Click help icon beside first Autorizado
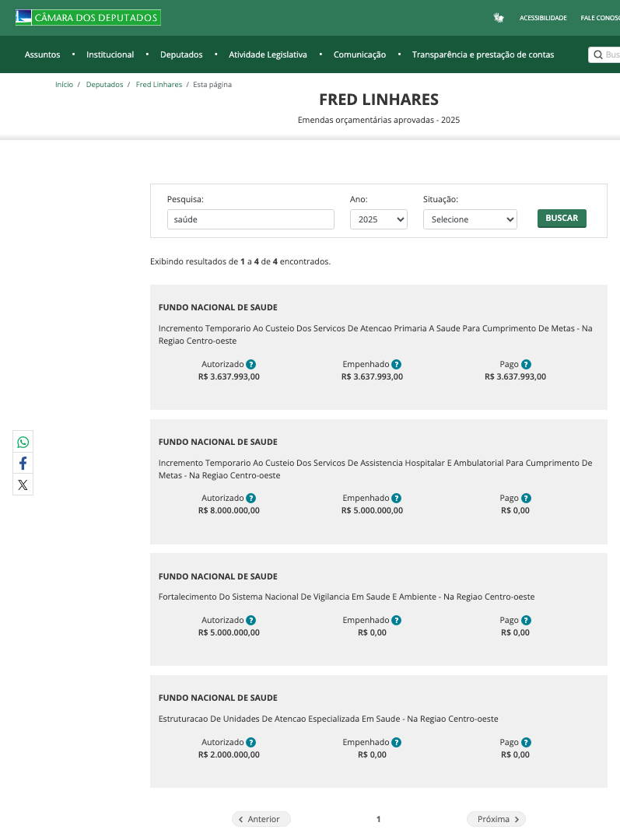Viewport: 620px width, 840px height. pyautogui.click(x=251, y=364)
